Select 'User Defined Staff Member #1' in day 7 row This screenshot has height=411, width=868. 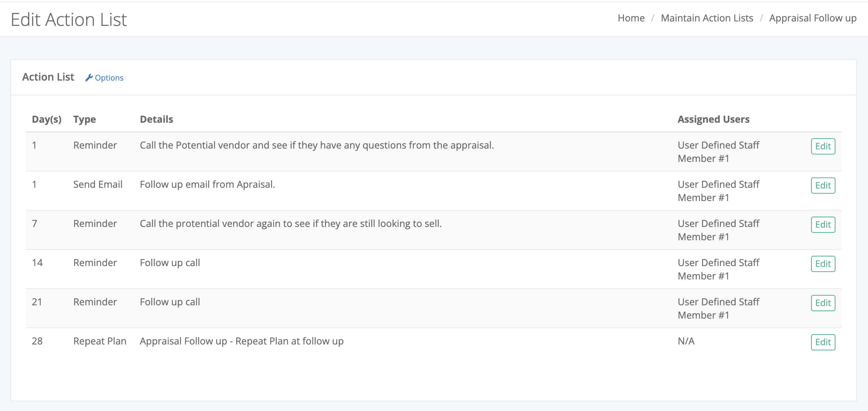pyautogui.click(x=718, y=230)
